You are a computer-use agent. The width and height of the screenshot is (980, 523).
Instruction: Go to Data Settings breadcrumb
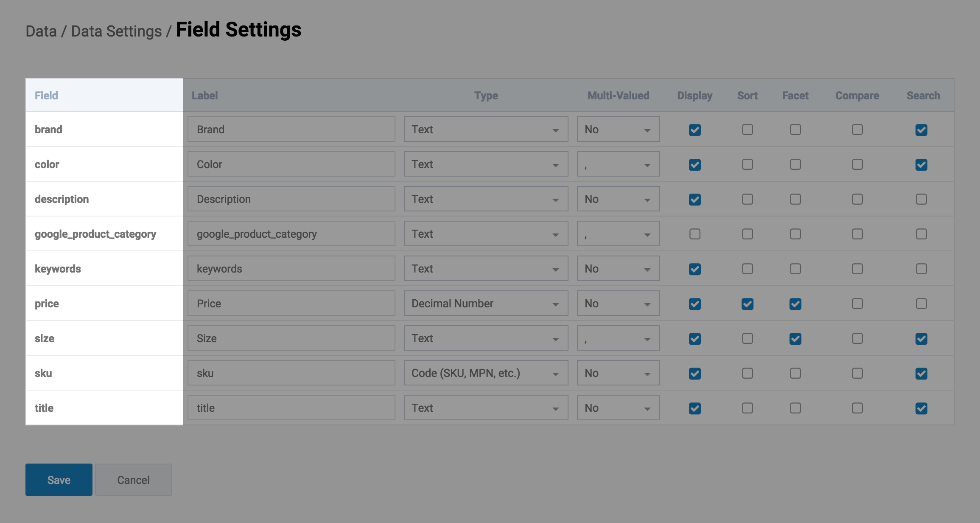click(x=116, y=31)
